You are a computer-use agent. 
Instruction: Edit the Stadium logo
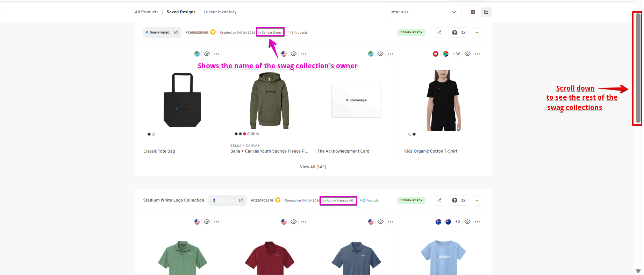point(241,200)
